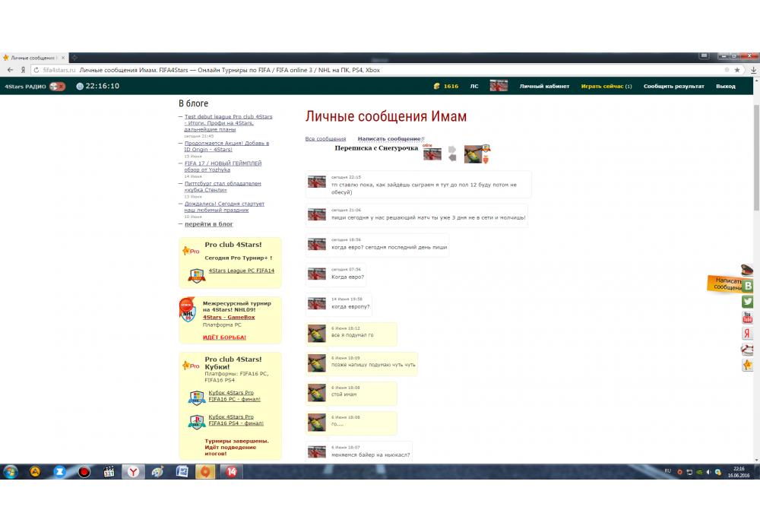Open the ЛС private messages menu
The width and height of the screenshot is (760, 532).
coord(474,87)
